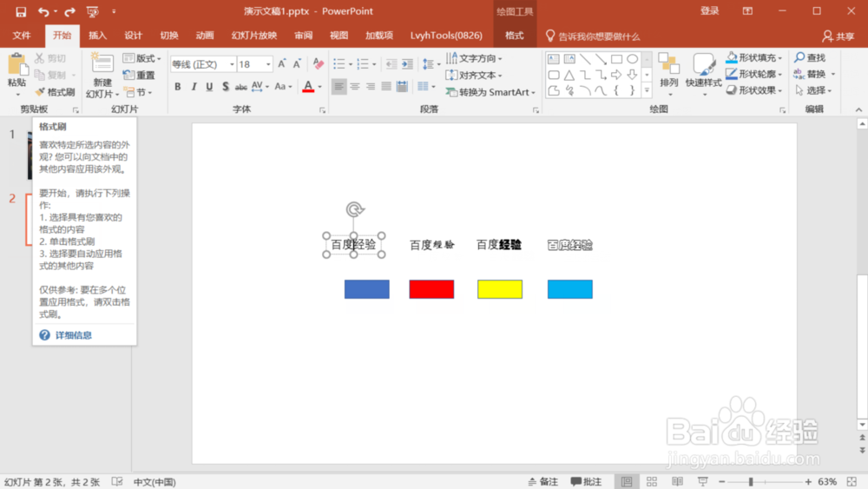Select the rectangle shape in gallery
868x489 pixels.
click(x=616, y=59)
